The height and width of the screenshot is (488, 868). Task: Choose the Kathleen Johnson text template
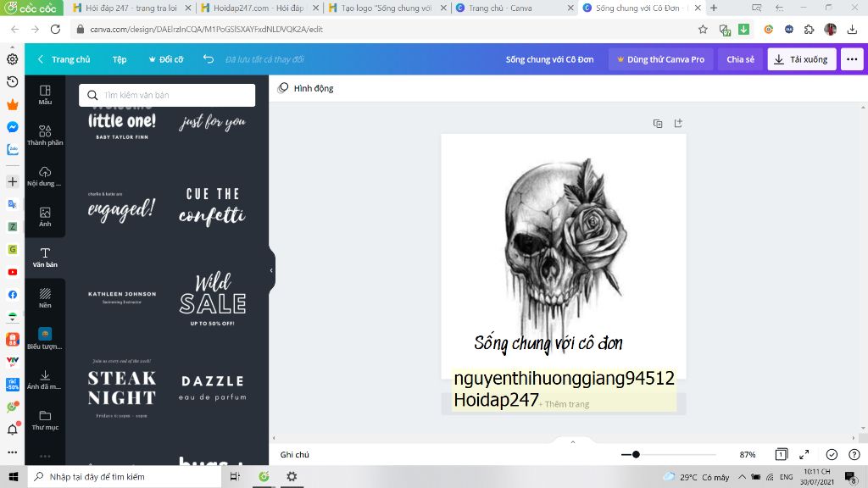(x=122, y=297)
